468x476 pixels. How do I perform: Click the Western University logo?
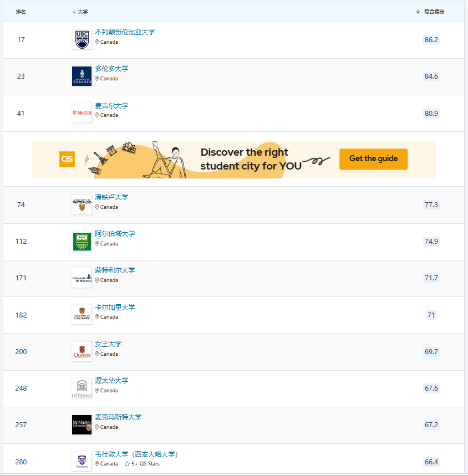pyautogui.click(x=82, y=462)
